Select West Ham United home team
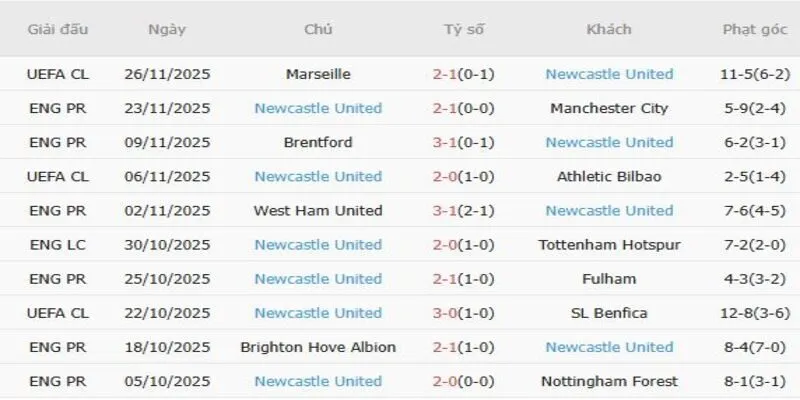Screen dimensions: 800x400 point(318,210)
